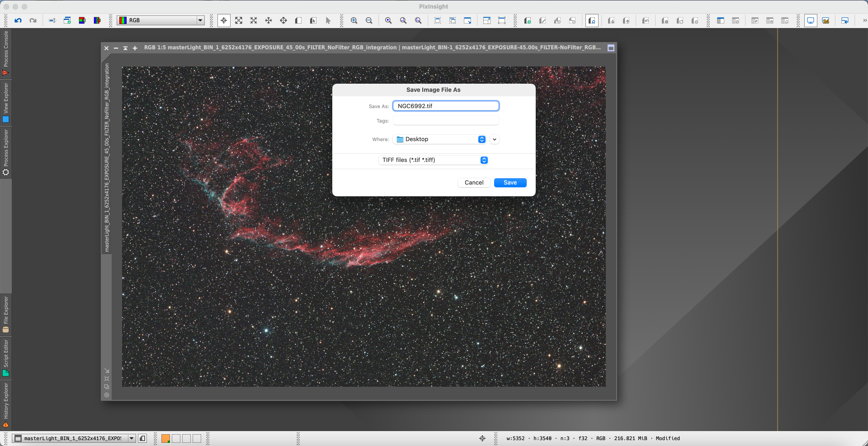Screen dimensions: 868x446
Task: Click the image window plus icon
Action: [x=135, y=48]
